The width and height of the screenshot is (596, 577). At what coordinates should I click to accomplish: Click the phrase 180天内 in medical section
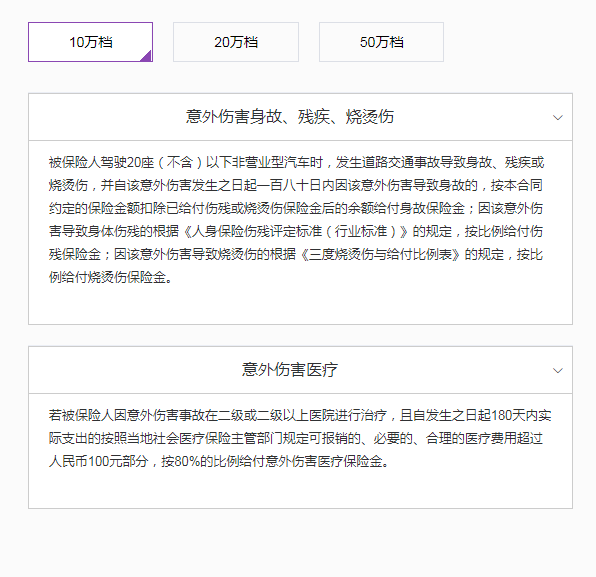tap(514, 415)
